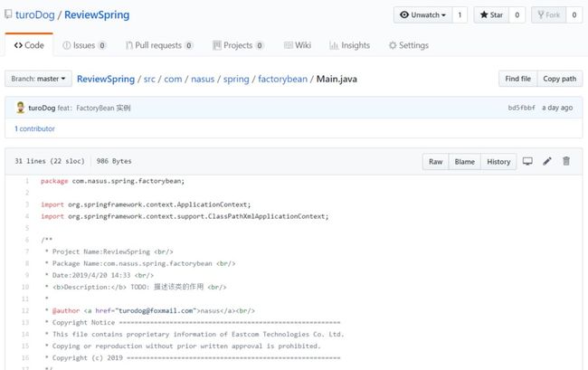This screenshot has height=370, width=588.
Task: Click the Find file button
Action: click(517, 79)
